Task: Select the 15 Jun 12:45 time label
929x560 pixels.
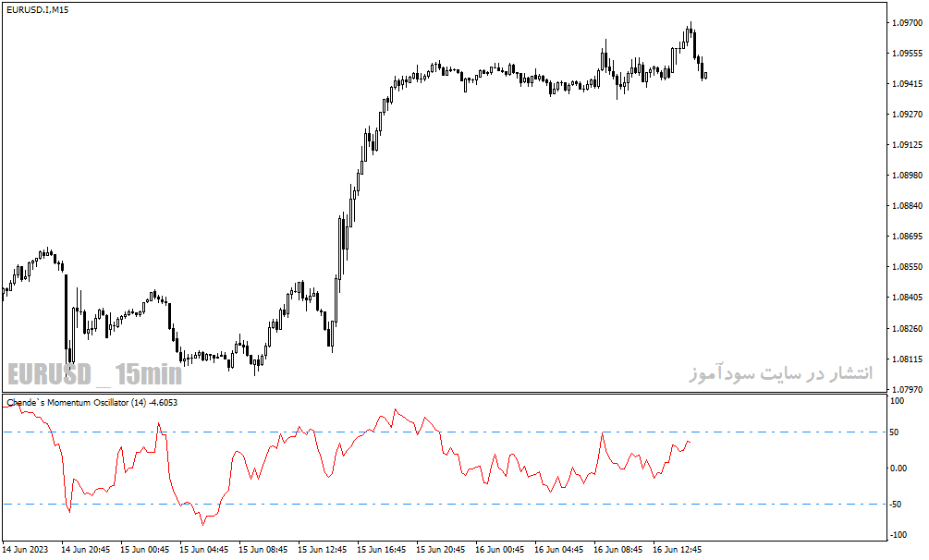Action: 322,549
